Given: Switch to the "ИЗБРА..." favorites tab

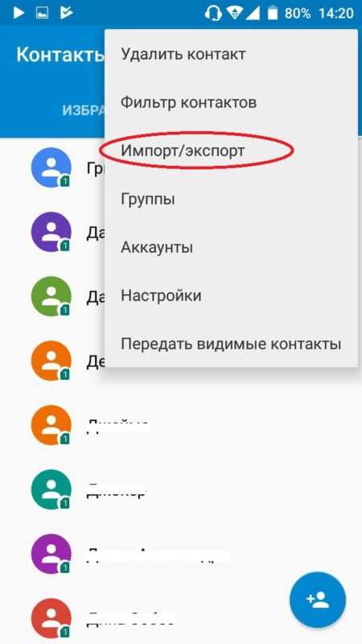Looking at the screenshot, I should (x=84, y=110).
